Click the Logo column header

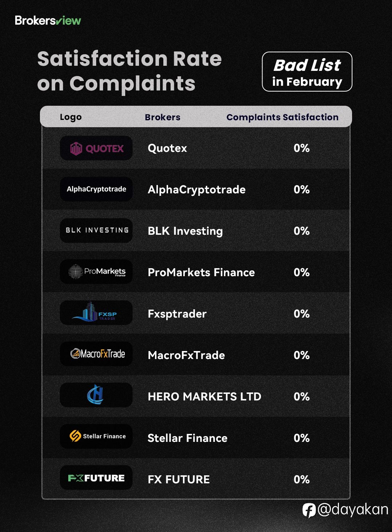coord(71,117)
